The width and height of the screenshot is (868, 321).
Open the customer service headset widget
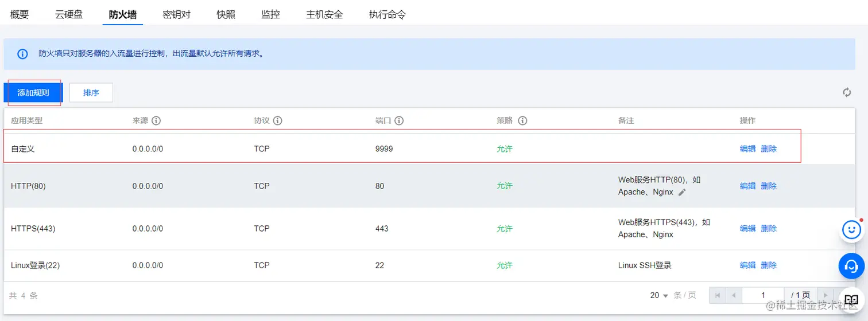pos(851,265)
